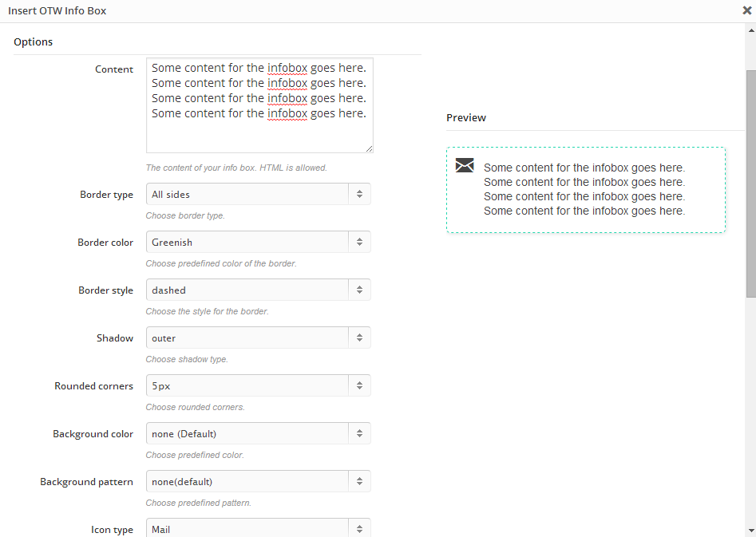Open the Border type dropdown
The image size is (756, 537).
click(259, 194)
